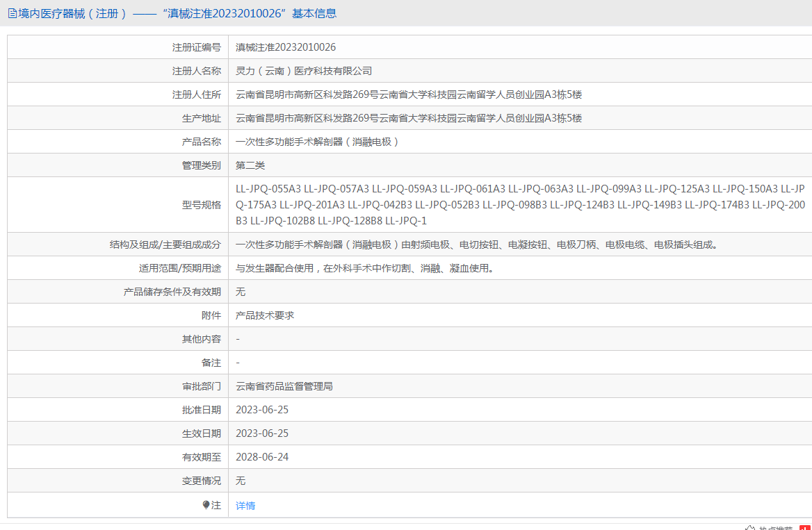Click the 审批部门 label
The height and width of the screenshot is (530, 812).
(x=202, y=387)
